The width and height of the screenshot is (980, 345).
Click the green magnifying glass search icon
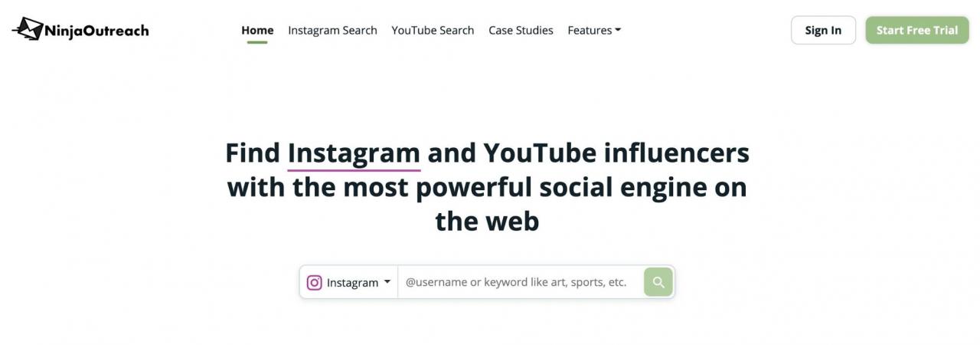[x=658, y=282]
